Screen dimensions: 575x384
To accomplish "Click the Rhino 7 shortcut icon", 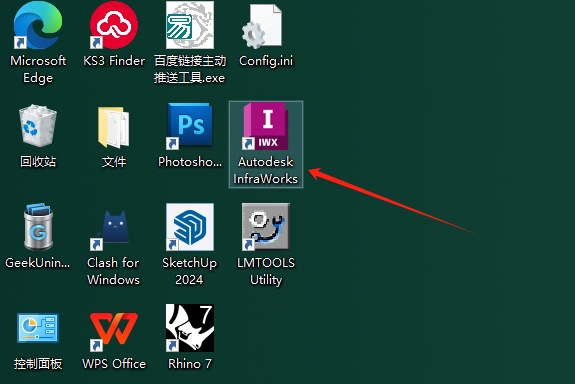I will pos(190,328).
